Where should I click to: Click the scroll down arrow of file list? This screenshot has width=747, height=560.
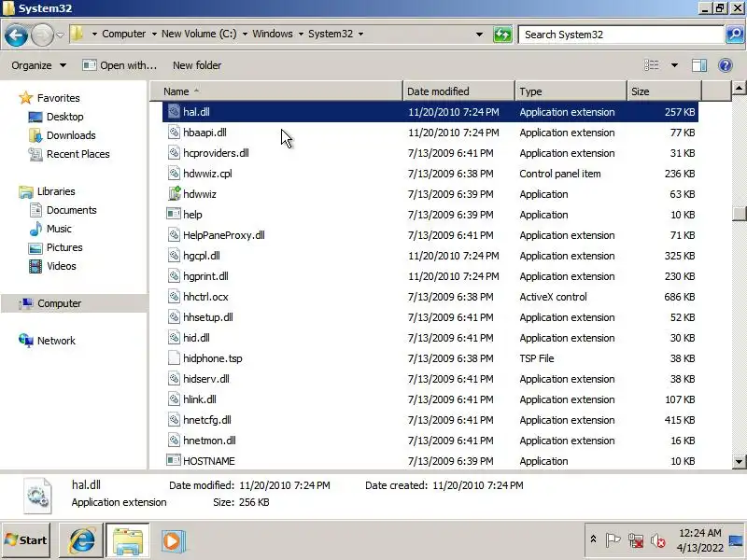click(x=739, y=461)
